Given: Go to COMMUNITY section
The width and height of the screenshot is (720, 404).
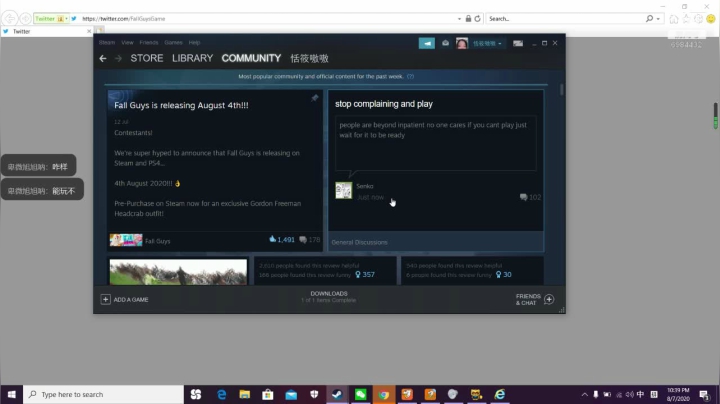Looking at the screenshot, I should tap(251, 58).
